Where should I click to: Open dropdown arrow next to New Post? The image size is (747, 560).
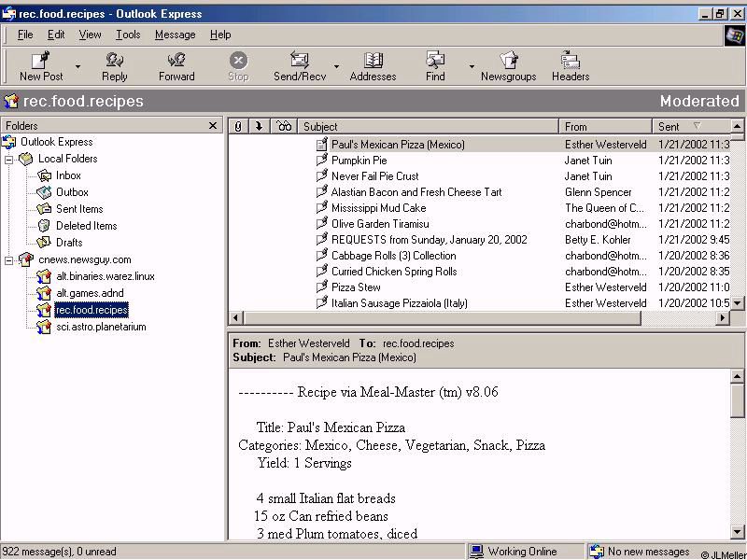pos(78,67)
